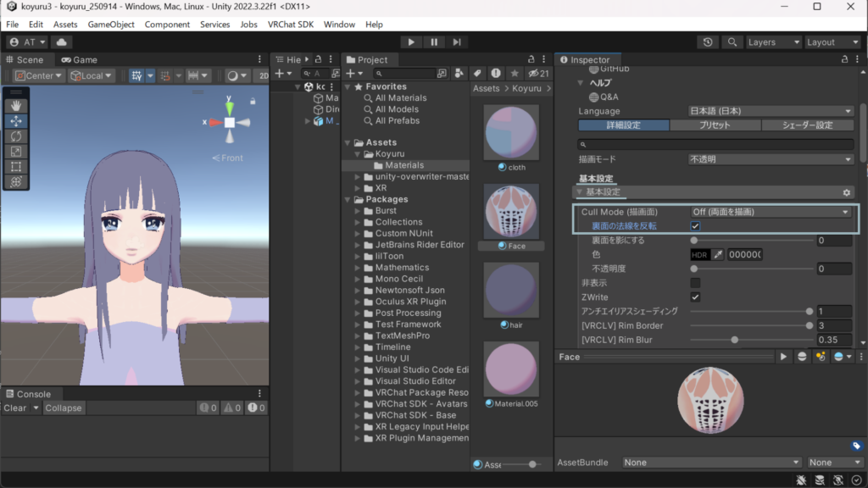Disable the ZWrite checkbox
Image resolution: width=868 pixels, height=488 pixels.
(695, 297)
